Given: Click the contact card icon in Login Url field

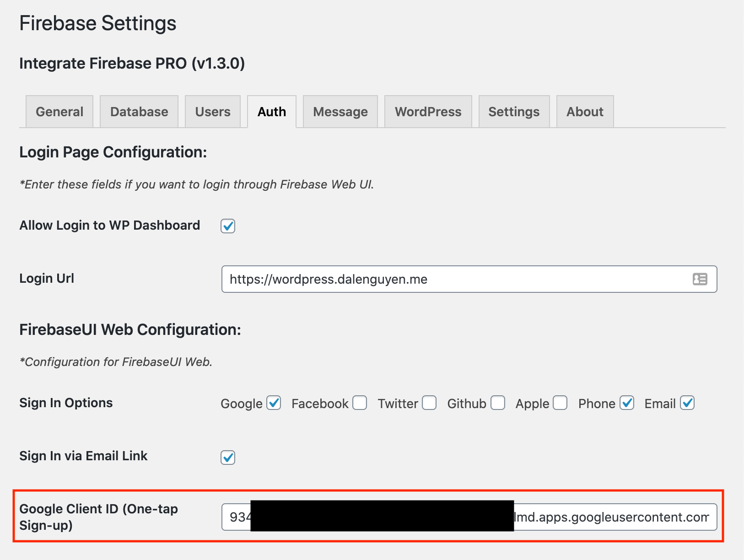Looking at the screenshot, I should pyautogui.click(x=700, y=279).
